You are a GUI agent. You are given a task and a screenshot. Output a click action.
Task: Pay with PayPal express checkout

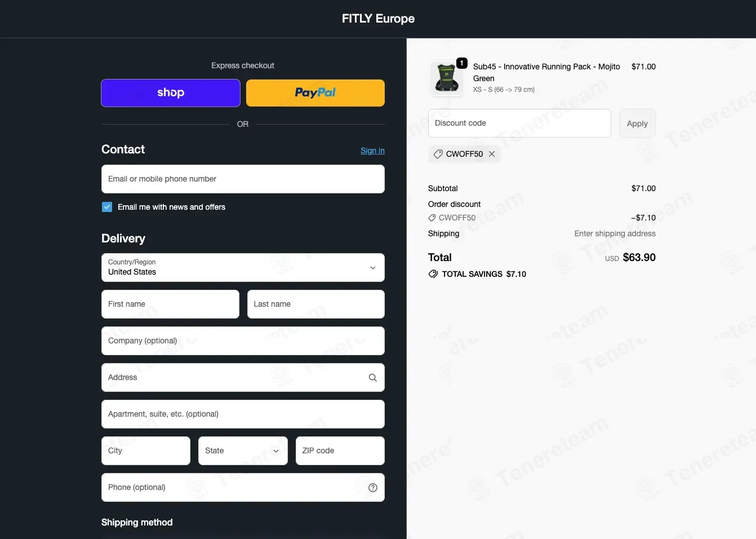pos(315,93)
